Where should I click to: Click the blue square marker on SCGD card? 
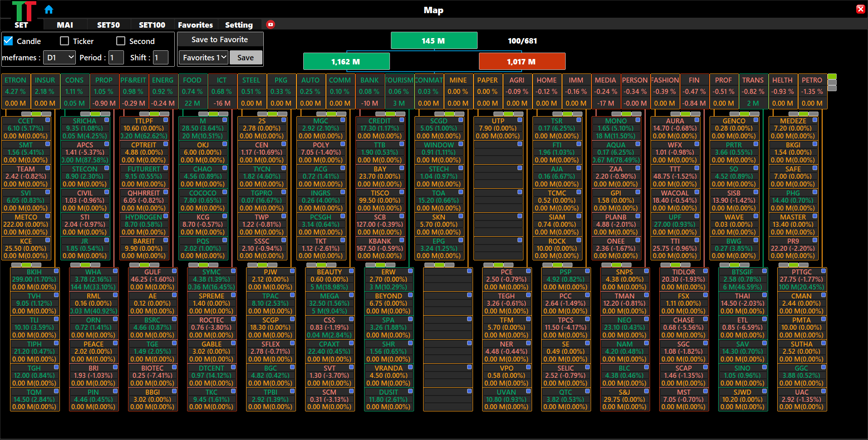coord(461,120)
